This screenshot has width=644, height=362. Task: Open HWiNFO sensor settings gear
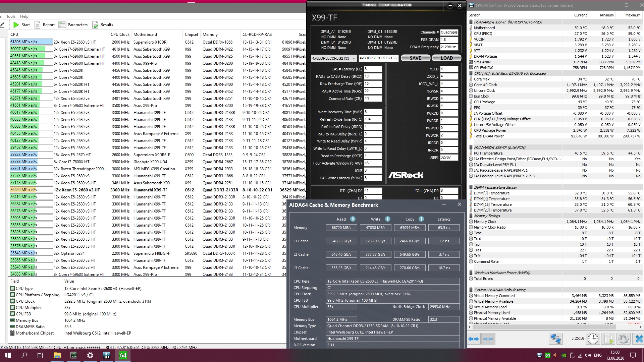tap(623, 339)
